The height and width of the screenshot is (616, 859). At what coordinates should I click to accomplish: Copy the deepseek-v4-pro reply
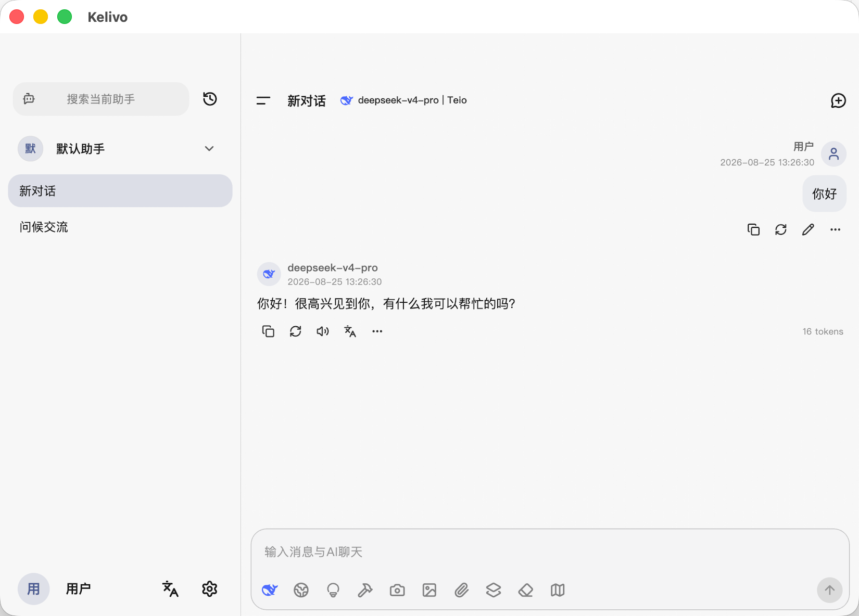[x=268, y=331]
